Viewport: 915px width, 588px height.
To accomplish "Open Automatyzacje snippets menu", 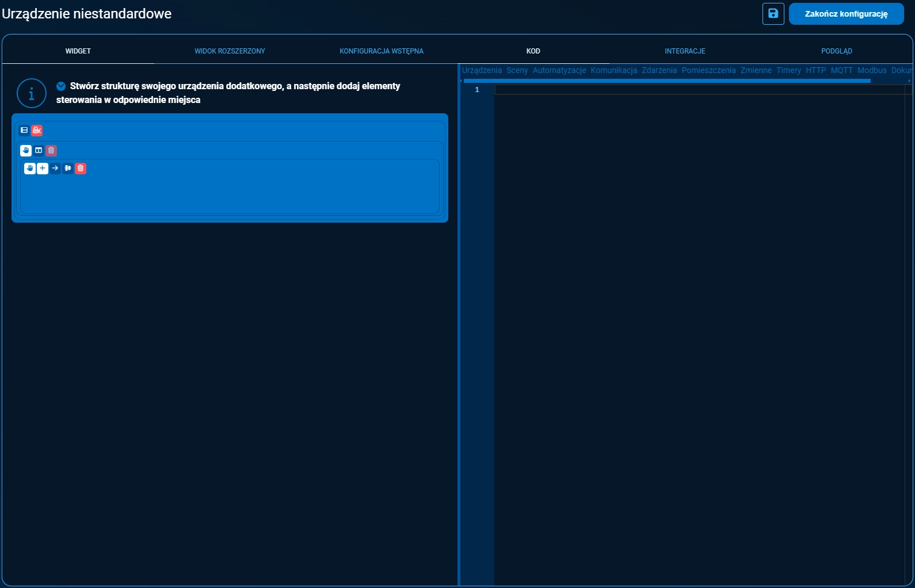I will point(559,70).
